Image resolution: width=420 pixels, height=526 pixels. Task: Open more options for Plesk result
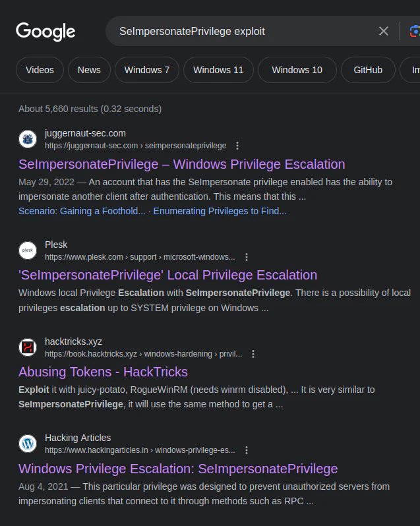(x=247, y=257)
